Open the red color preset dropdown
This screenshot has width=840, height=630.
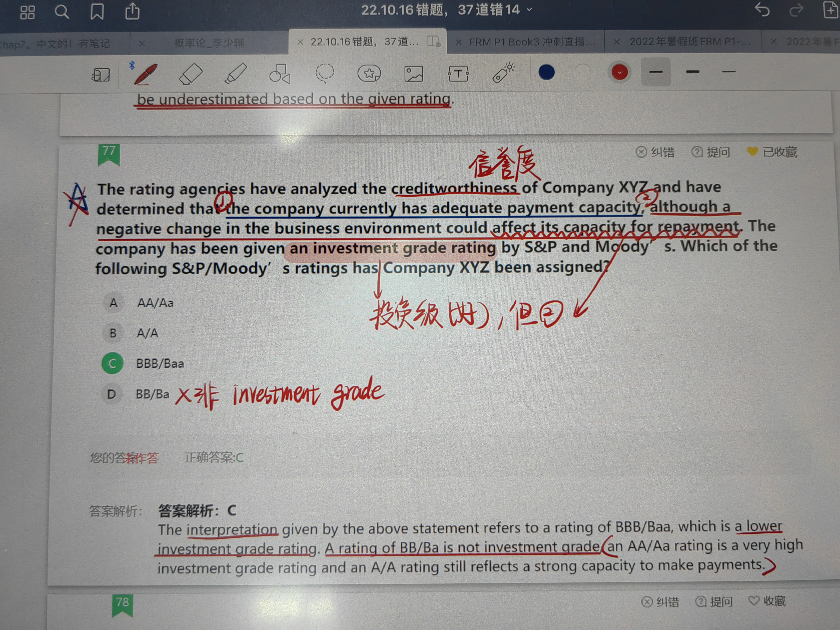point(619,72)
